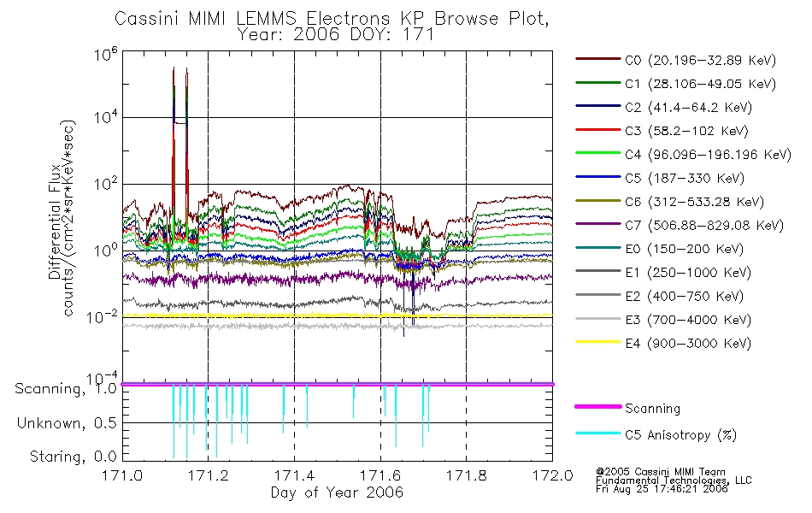Click the C5 Anisotropy (%) legend label

(x=681, y=434)
